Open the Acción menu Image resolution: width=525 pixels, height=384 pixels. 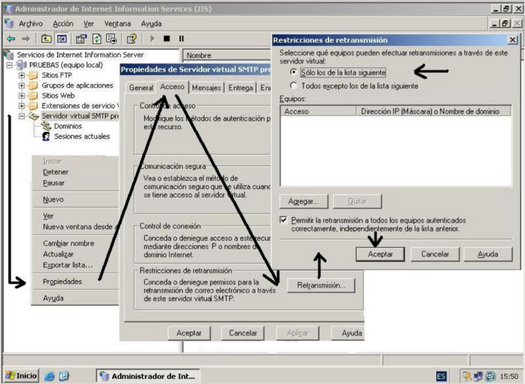pos(63,24)
